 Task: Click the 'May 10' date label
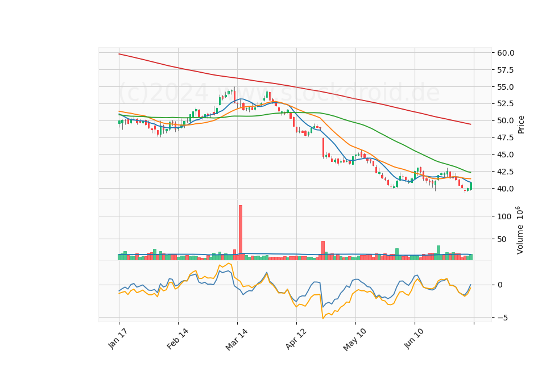point(354,340)
